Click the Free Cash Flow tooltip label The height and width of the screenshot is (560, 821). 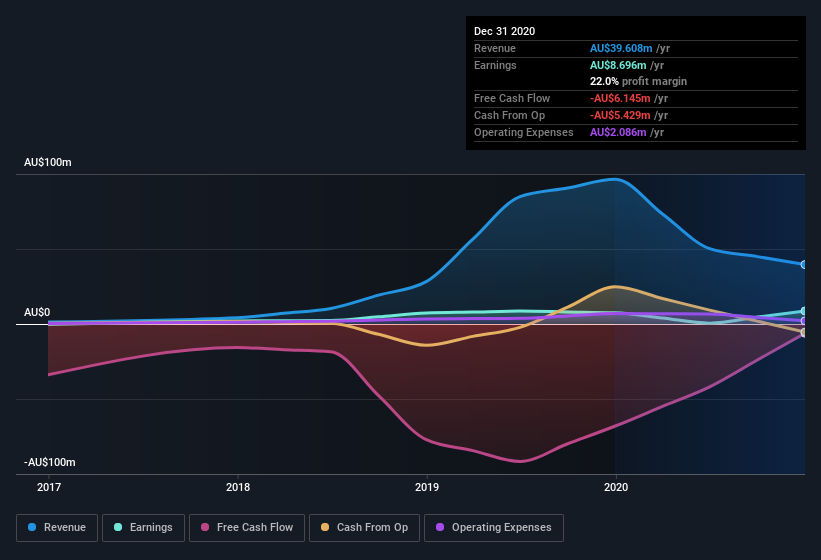pyautogui.click(x=512, y=98)
